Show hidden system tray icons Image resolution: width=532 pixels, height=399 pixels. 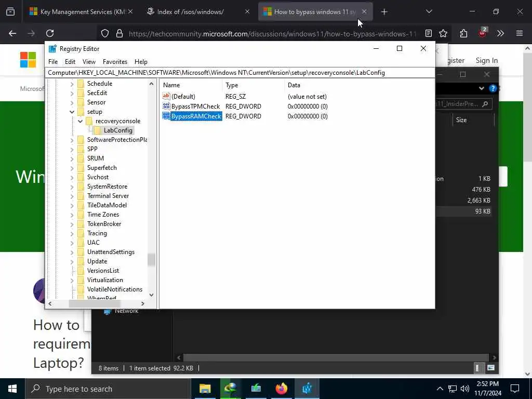pos(440,389)
